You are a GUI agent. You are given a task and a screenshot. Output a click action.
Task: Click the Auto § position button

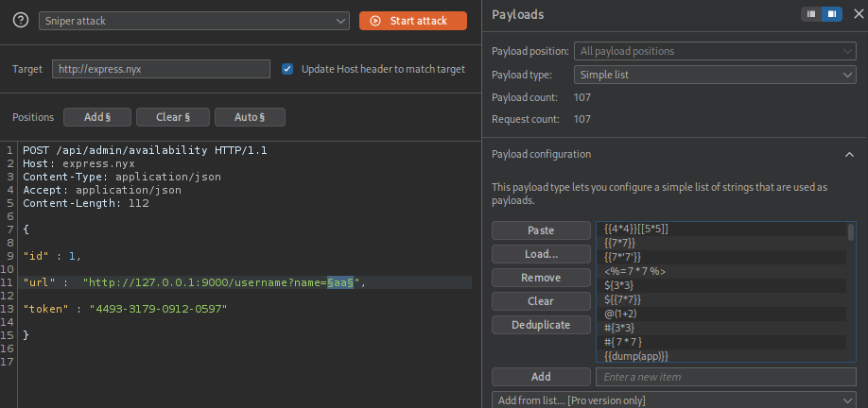coord(249,117)
